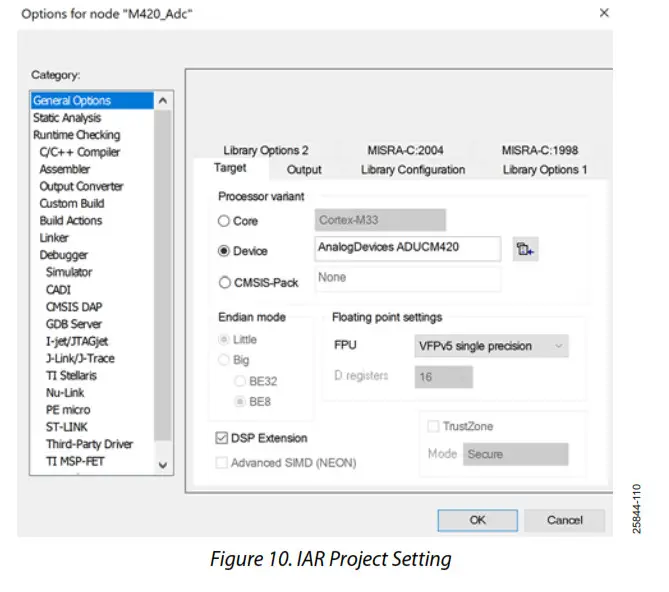Confirm settings with the OK button
Screen dimensions: 669x592
(x=477, y=520)
